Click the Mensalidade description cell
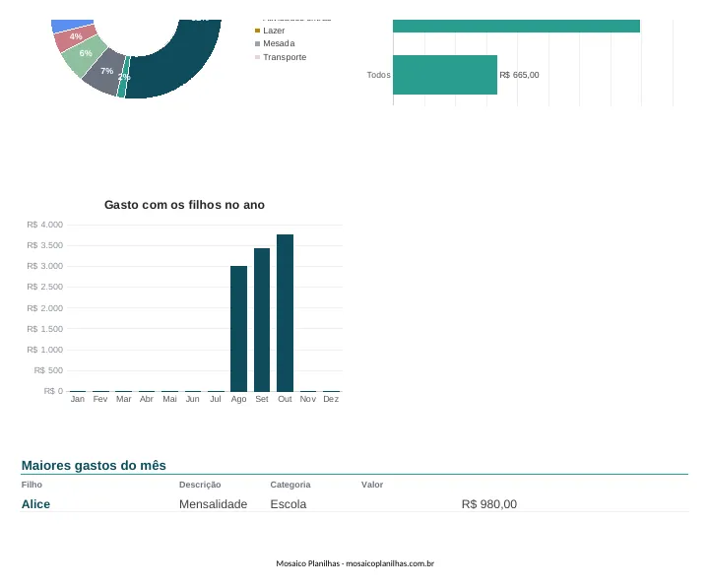Screen dimensions: 708x588 click(213, 504)
